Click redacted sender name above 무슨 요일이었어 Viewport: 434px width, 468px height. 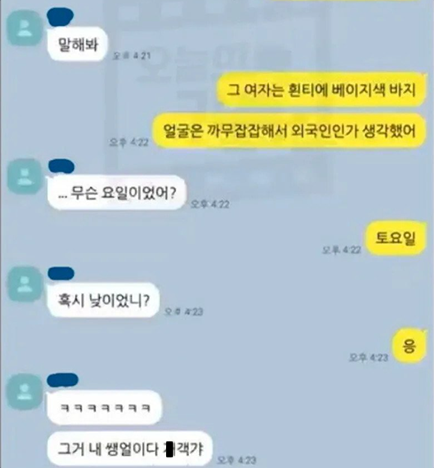[x=61, y=166]
